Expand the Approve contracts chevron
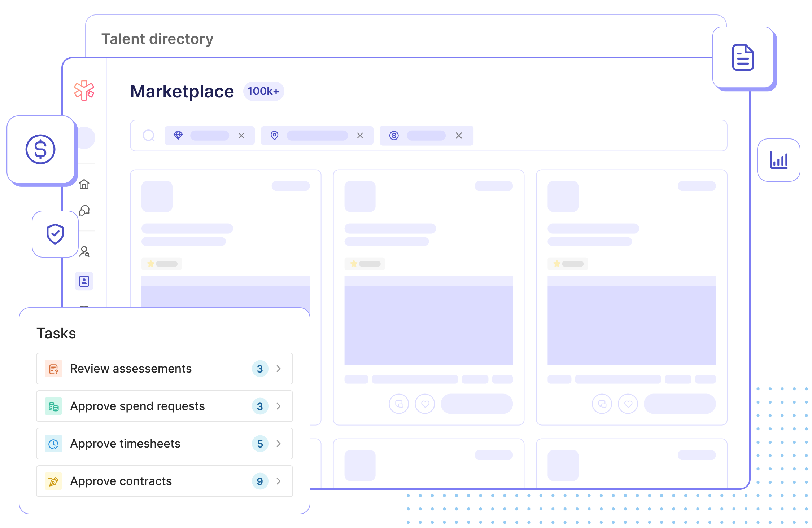Image resolution: width=812 pixels, height=528 pixels. coord(279,481)
